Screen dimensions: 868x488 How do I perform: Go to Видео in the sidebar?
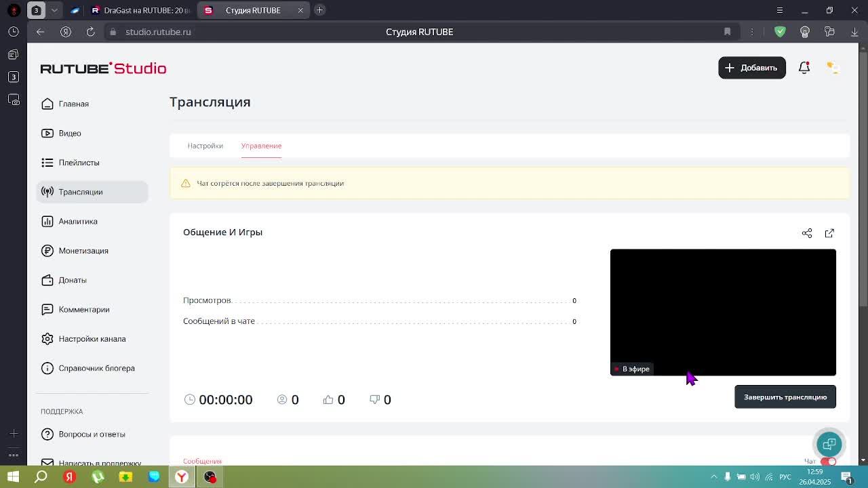70,133
